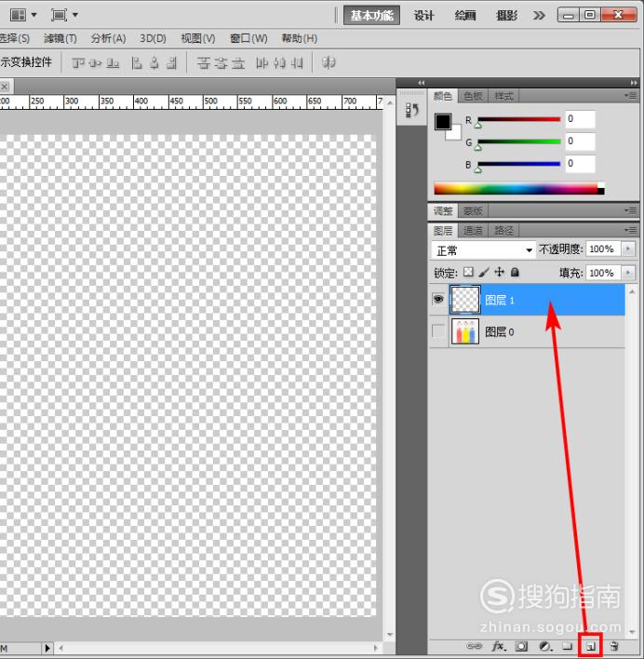This screenshot has height=659, width=644.
Task: Select the 摄影 workspace
Action: [506, 16]
